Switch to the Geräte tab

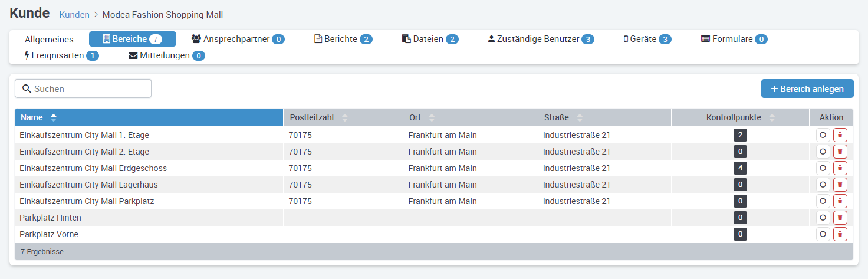647,39
